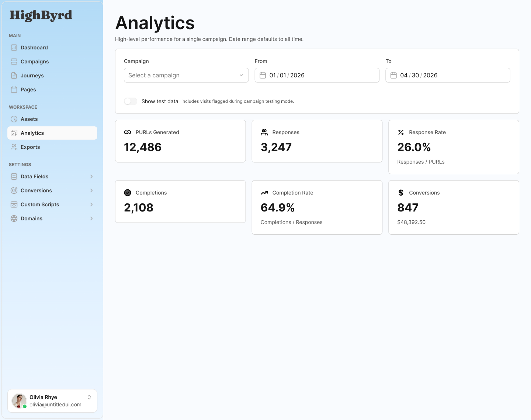Open the account switcher arrows by Olivia Rhye
The width and height of the screenshot is (531, 420).
pos(89,397)
